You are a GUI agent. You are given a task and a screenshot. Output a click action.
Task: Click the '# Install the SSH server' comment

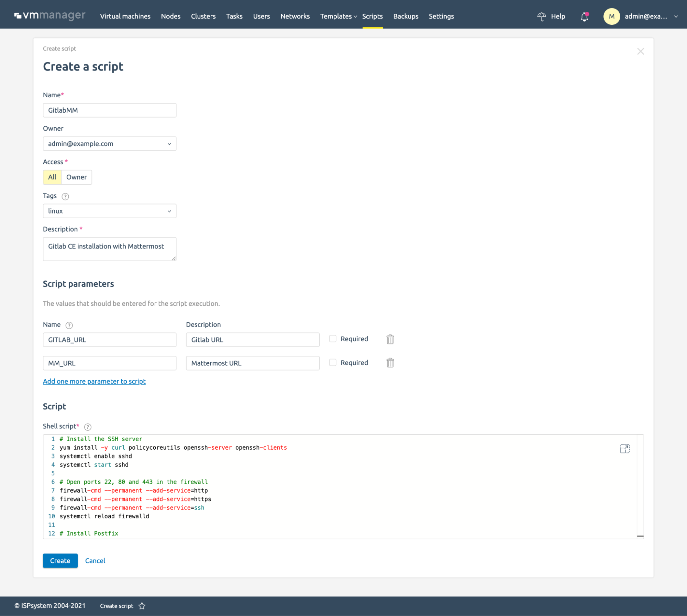(101, 439)
